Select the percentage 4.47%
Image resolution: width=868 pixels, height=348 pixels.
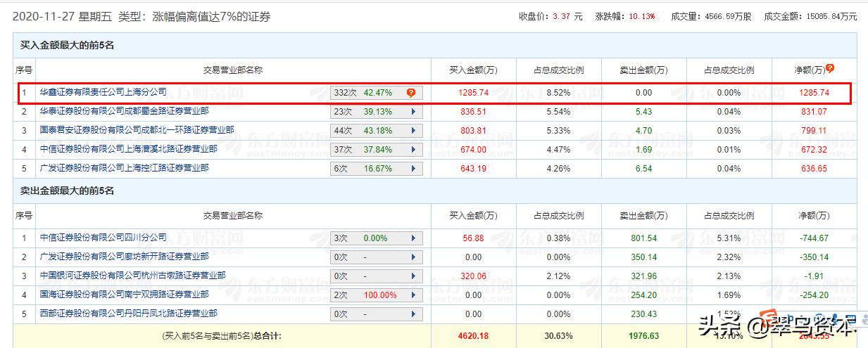click(558, 149)
